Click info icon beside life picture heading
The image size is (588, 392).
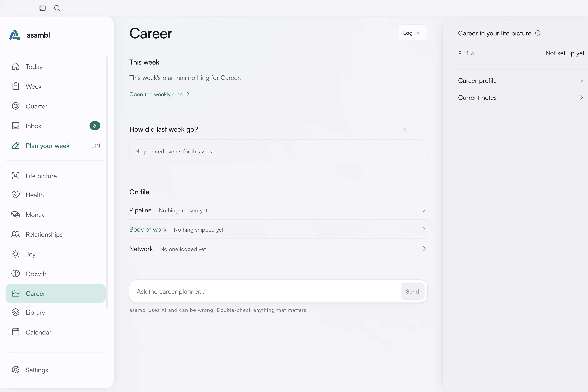pos(538,33)
